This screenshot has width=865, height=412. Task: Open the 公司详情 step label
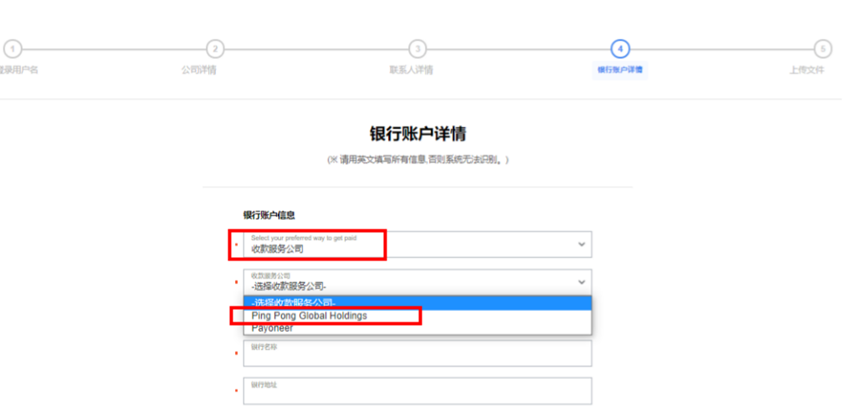198,70
